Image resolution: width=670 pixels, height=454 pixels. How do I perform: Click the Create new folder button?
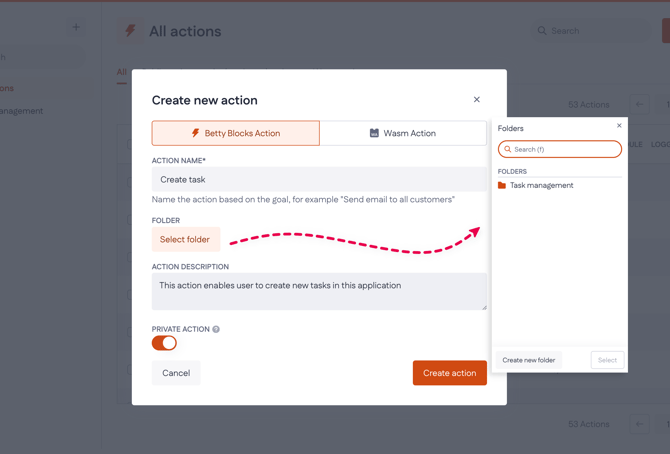(529, 360)
